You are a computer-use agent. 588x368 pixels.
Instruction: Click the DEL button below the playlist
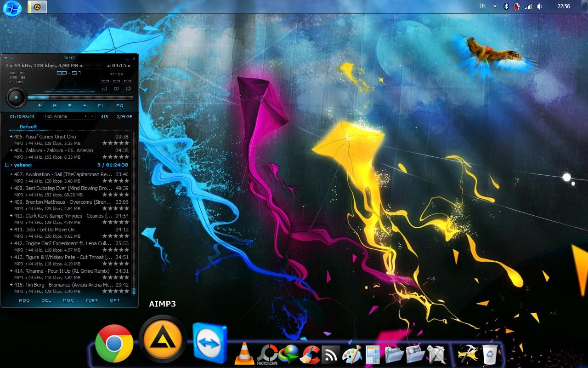coord(46,300)
